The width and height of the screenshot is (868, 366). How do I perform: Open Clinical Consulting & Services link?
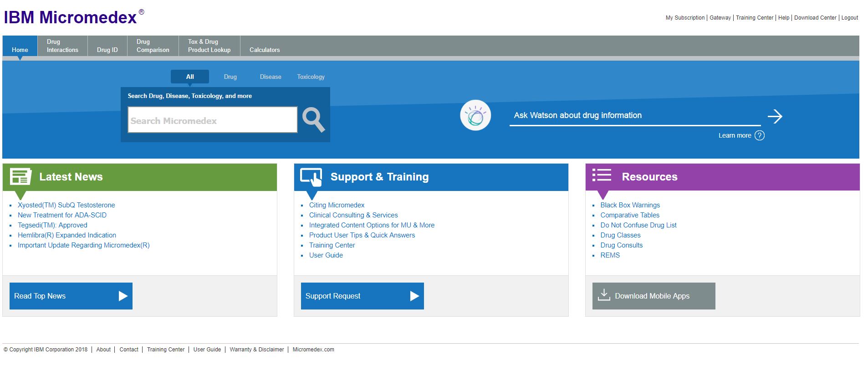(353, 215)
